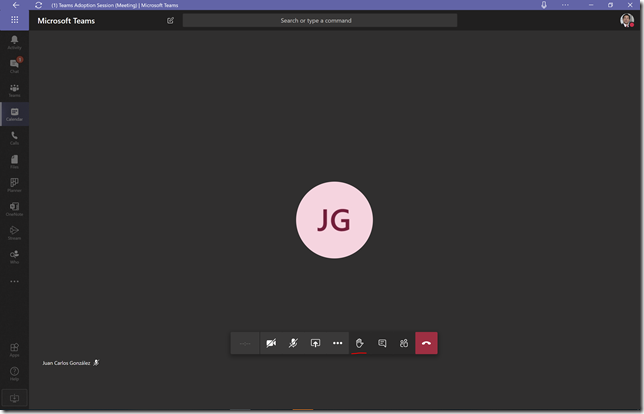Image resolution: width=644 pixels, height=414 pixels.
Task: Open the Chat section
Action: tap(14, 66)
